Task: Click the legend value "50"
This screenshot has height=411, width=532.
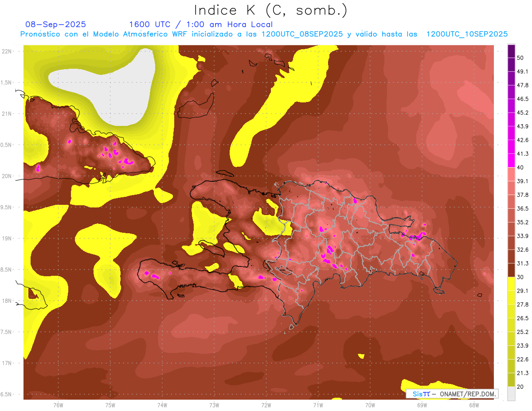Action: [x=520, y=58]
